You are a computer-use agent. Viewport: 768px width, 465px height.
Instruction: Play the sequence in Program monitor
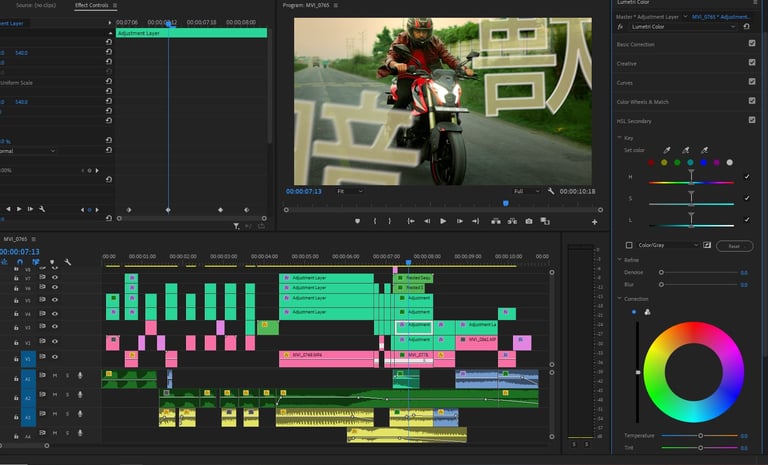(443, 221)
